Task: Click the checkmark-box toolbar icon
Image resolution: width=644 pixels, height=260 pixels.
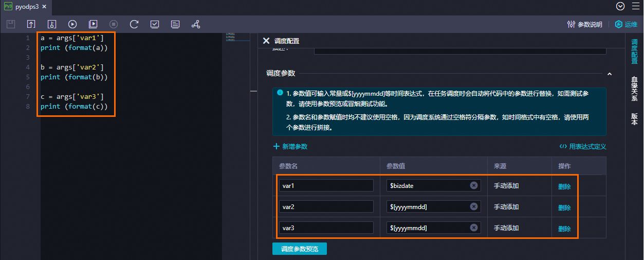Action: [155, 24]
